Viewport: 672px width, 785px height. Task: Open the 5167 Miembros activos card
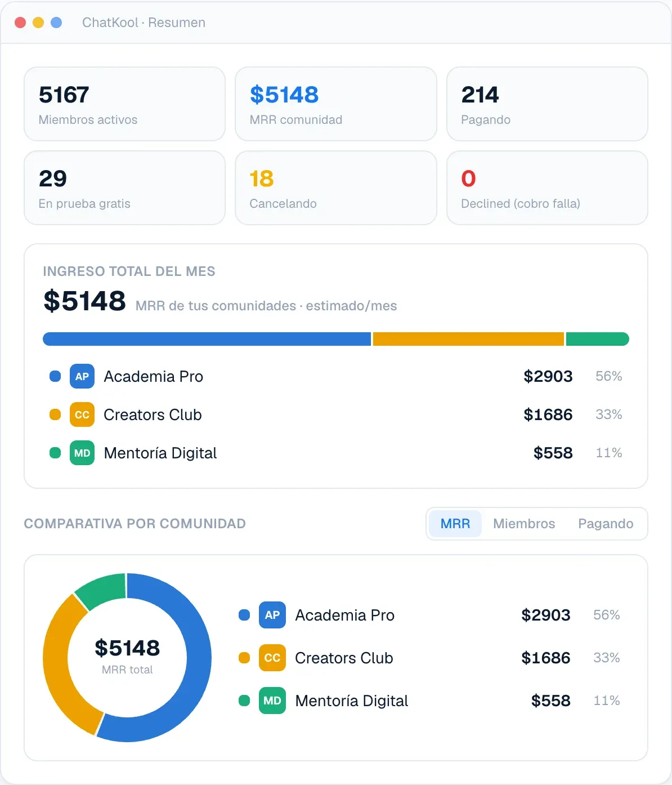pos(124,104)
